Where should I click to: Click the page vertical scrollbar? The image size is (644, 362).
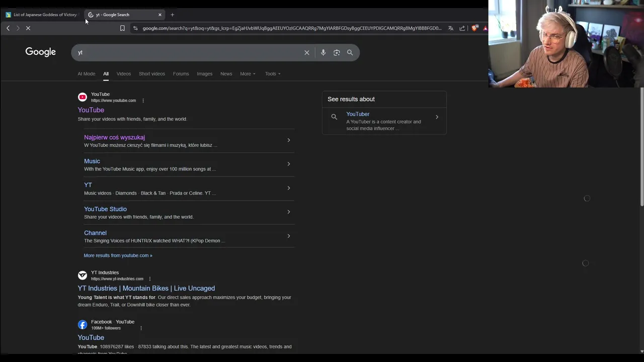(641, 146)
